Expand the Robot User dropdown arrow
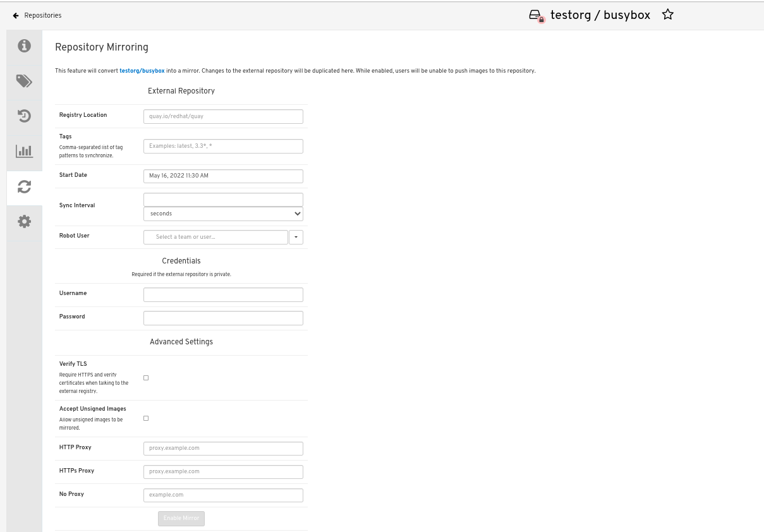764x532 pixels. point(296,237)
